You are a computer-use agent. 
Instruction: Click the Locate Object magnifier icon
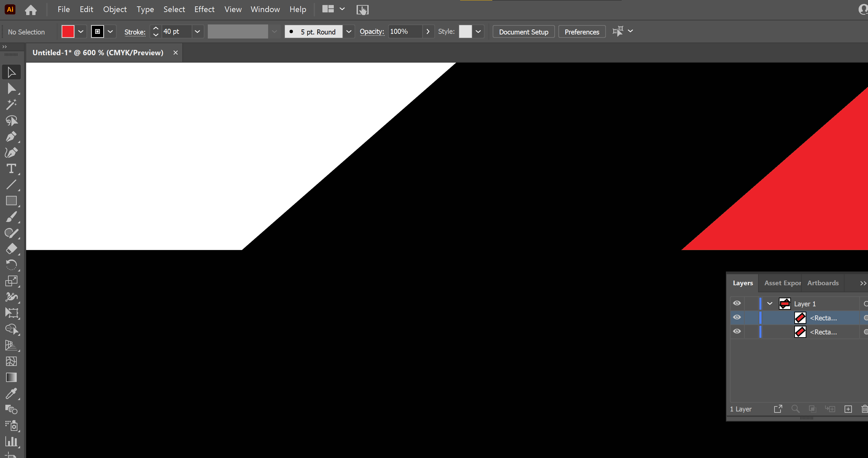pyautogui.click(x=795, y=409)
